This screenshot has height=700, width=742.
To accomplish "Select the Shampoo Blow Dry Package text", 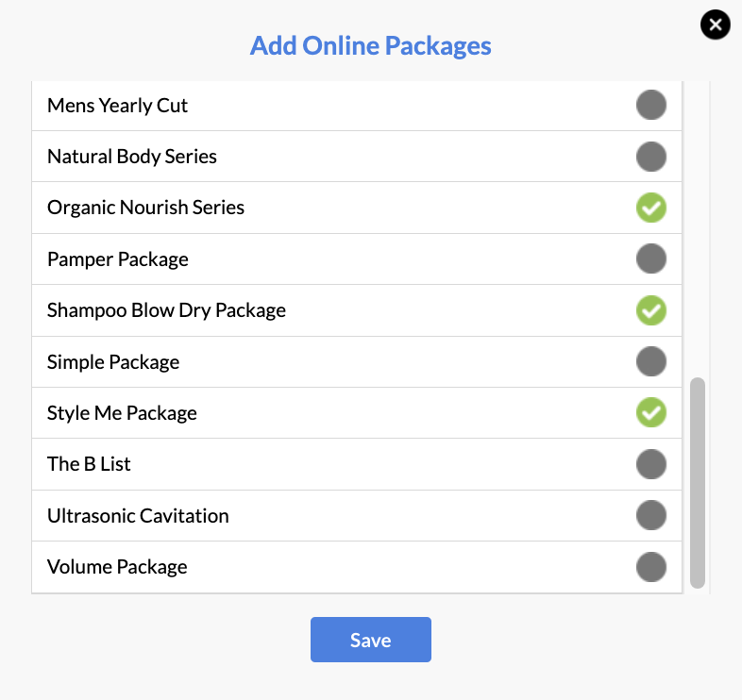I will pos(166,310).
